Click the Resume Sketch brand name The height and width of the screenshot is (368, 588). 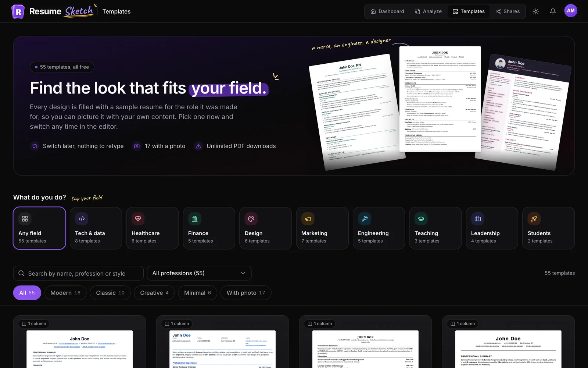(x=61, y=11)
